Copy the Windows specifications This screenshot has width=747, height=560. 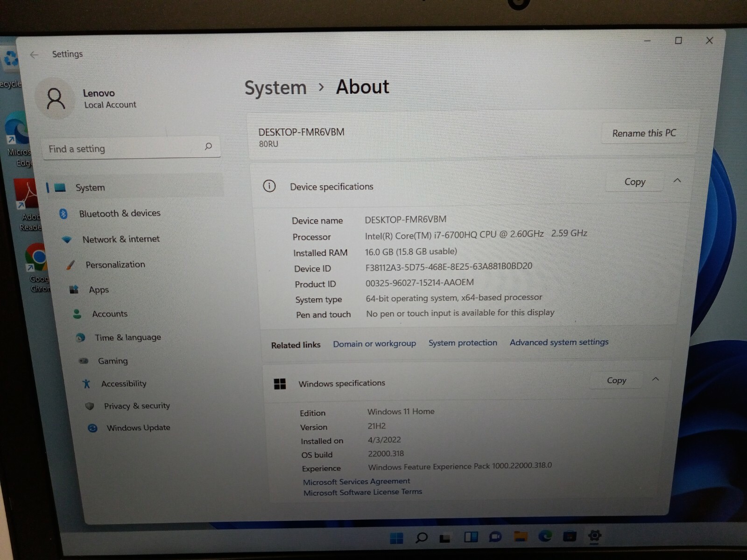[x=616, y=380]
